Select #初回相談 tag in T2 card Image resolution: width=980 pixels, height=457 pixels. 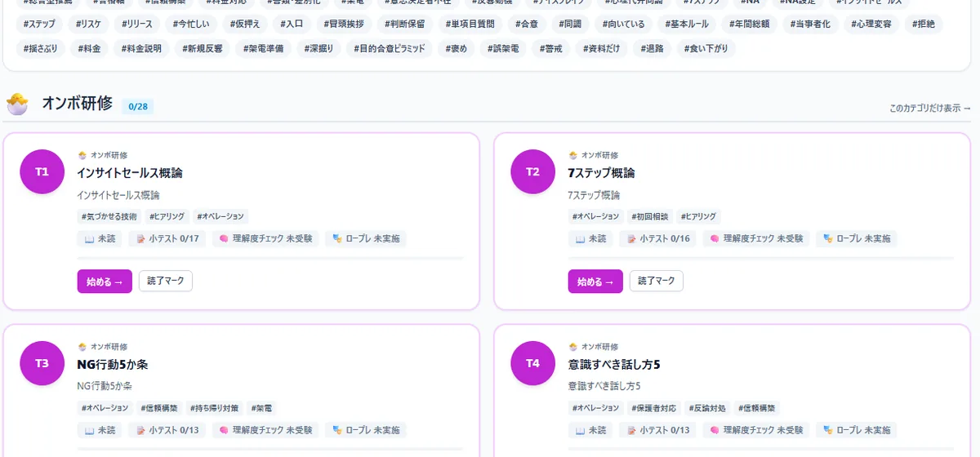[650, 216]
